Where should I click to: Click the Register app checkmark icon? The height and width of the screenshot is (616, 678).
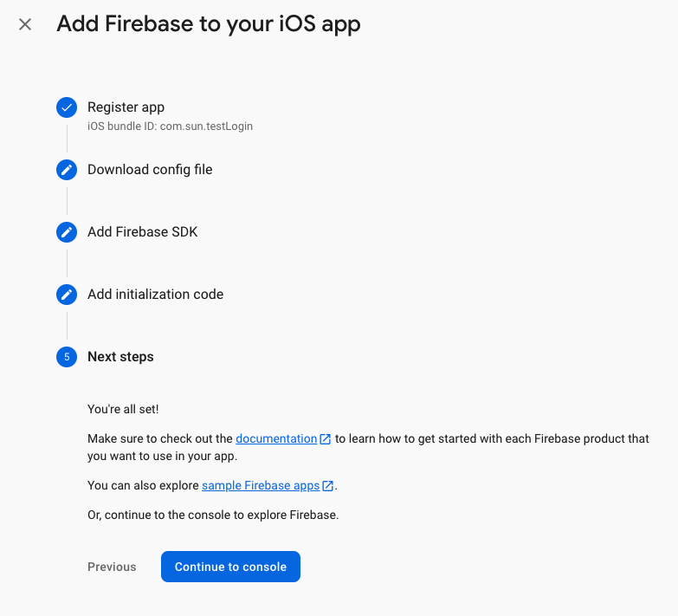(67, 107)
